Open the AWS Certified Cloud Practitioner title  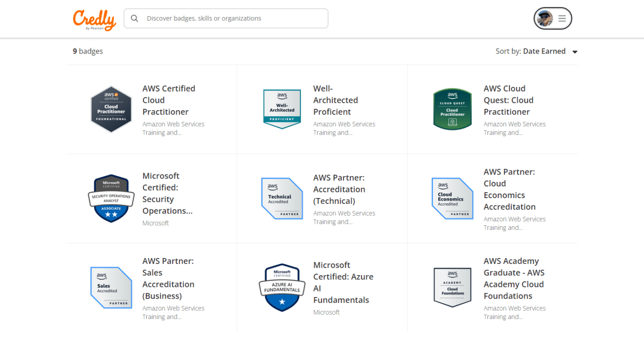coord(168,100)
